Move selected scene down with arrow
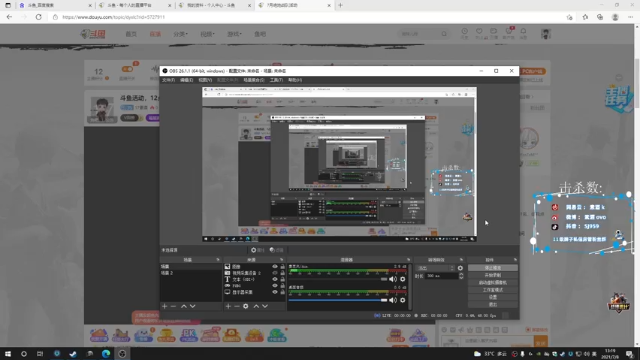The image size is (640, 360). pyautogui.click(x=193, y=306)
